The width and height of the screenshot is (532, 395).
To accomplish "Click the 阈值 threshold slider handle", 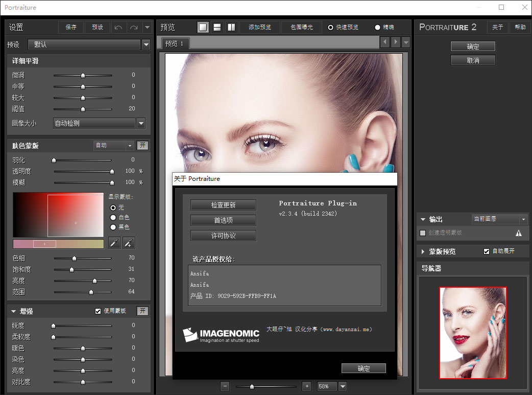I will click(83, 109).
